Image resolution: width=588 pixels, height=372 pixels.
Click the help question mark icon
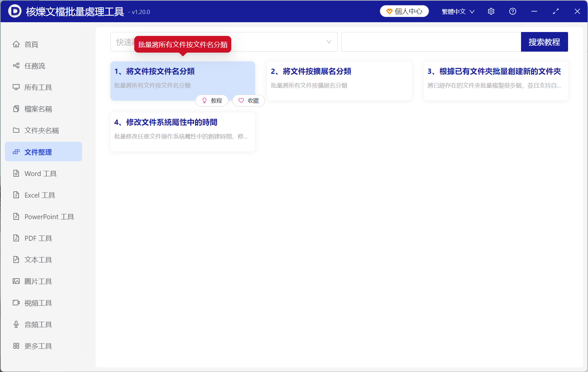(513, 11)
